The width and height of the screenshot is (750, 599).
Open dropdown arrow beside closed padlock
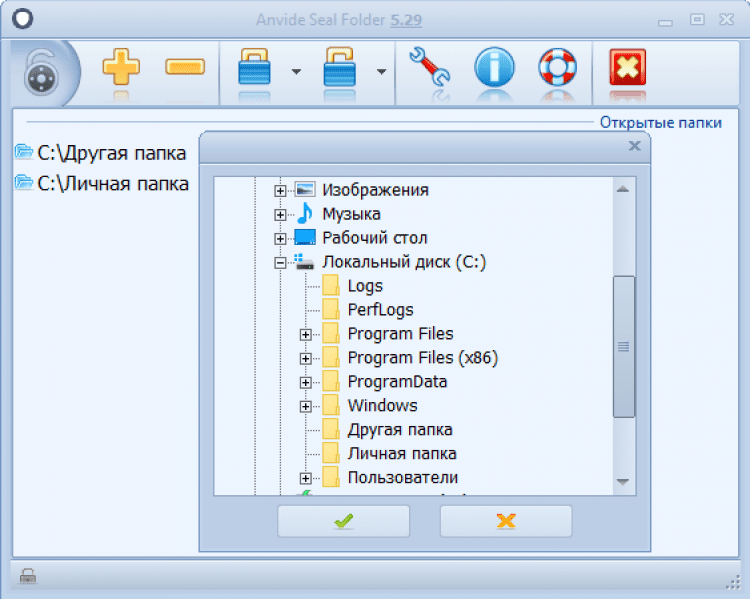click(296, 72)
